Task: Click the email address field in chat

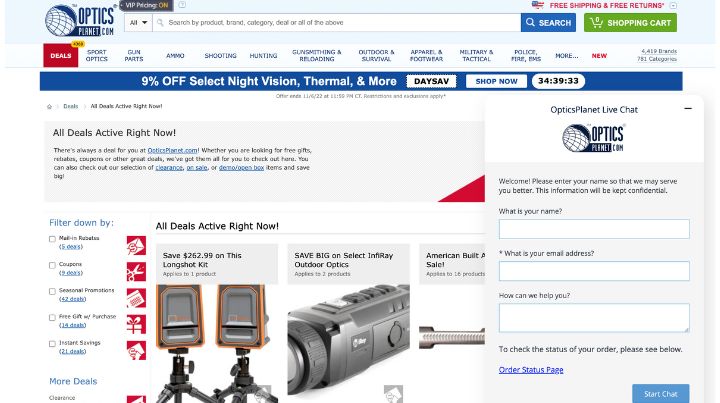Action: pos(594,271)
